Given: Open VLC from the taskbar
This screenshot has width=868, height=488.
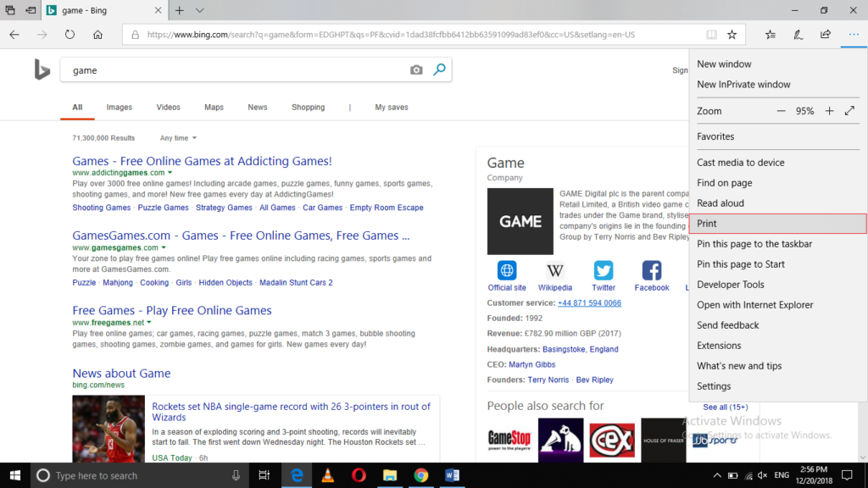Looking at the screenshot, I should coord(328,475).
